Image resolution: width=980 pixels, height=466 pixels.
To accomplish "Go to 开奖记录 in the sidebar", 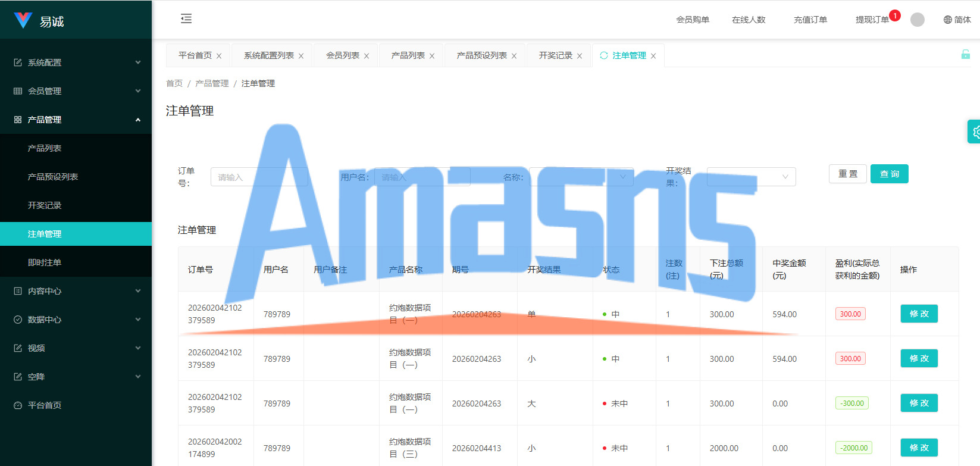I will (76, 205).
